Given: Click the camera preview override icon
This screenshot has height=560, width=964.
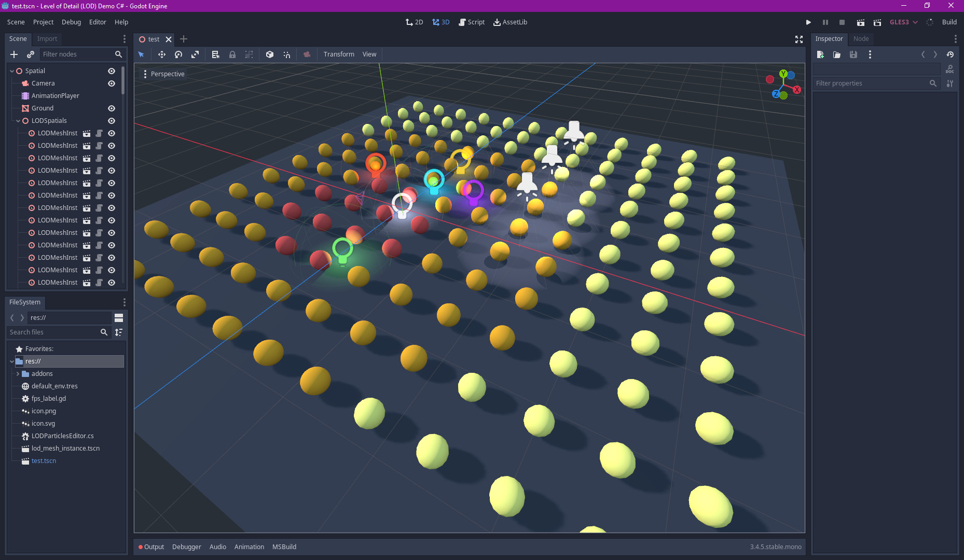Looking at the screenshot, I should (x=307, y=54).
